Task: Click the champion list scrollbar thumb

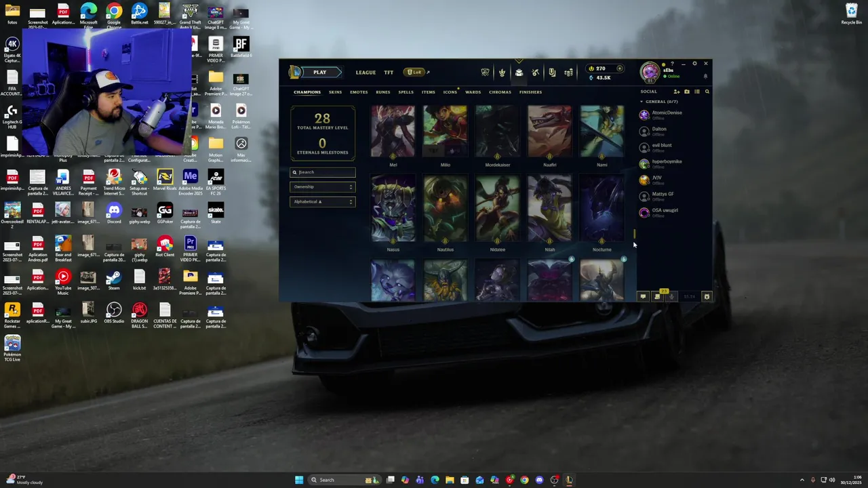Action: (635, 234)
